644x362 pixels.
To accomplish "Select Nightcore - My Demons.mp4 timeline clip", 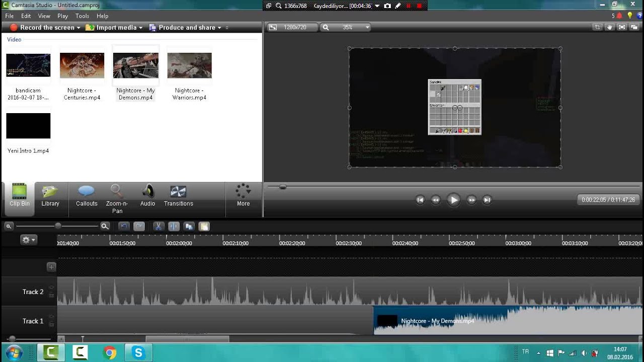I will 509,321.
